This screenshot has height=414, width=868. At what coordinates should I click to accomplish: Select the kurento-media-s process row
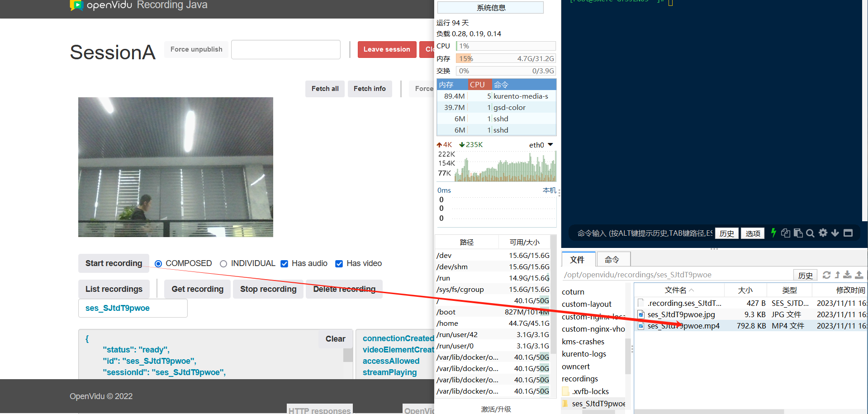point(496,96)
